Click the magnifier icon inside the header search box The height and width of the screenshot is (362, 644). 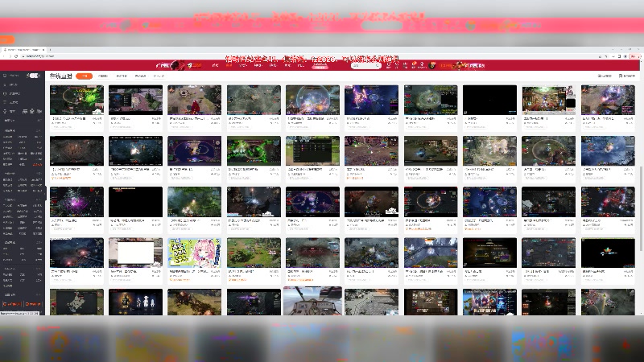point(378,65)
